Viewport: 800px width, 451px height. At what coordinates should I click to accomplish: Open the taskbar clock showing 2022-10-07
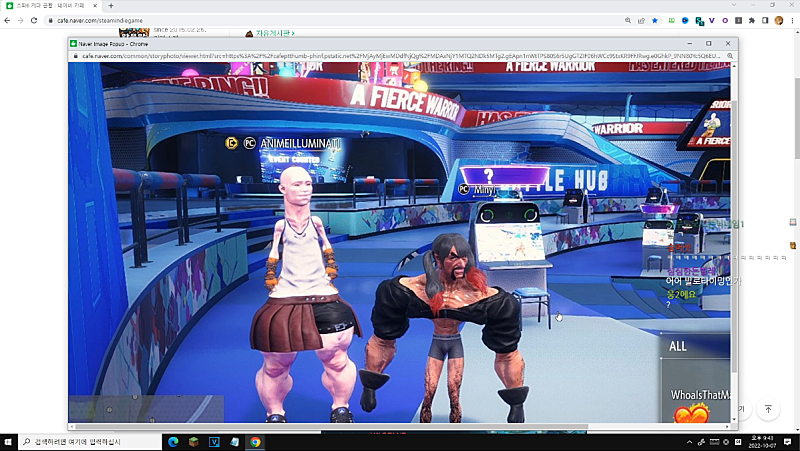(x=761, y=442)
